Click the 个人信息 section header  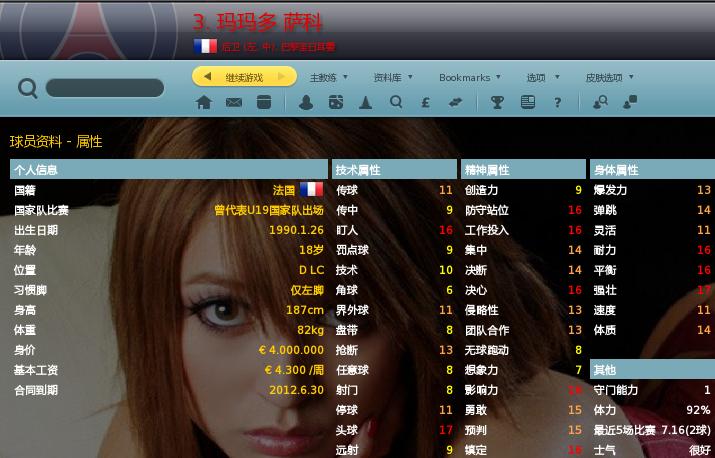coord(169,170)
